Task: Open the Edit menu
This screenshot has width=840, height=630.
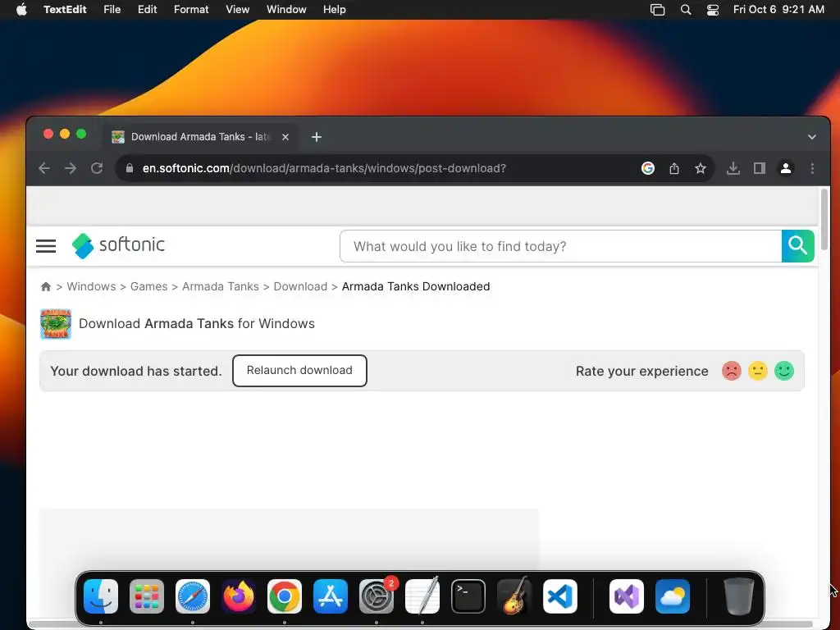Action: pyautogui.click(x=147, y=9)
